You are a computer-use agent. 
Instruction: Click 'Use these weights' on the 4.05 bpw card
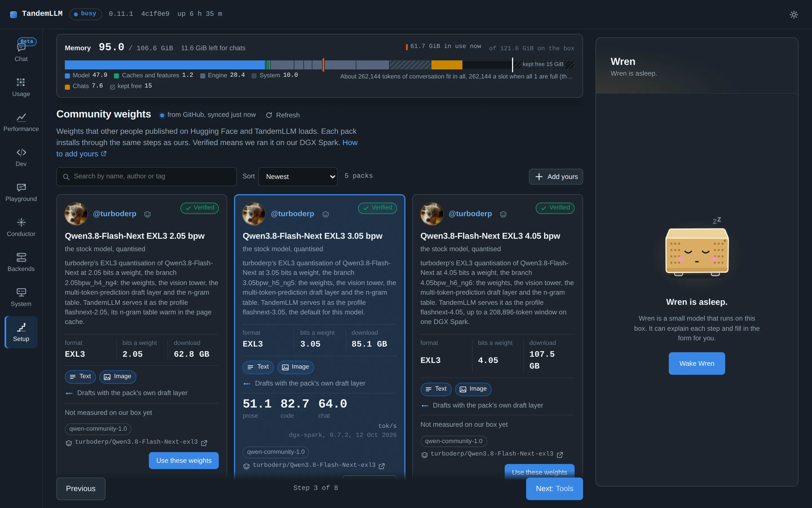click(x=539, y=471)
